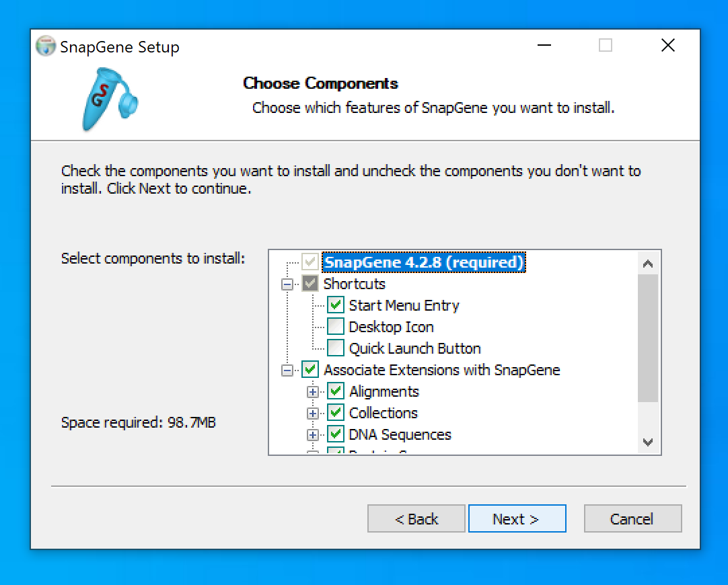
Task: Click the component list scroll down arrow
Action: click(x=648, y=442)
